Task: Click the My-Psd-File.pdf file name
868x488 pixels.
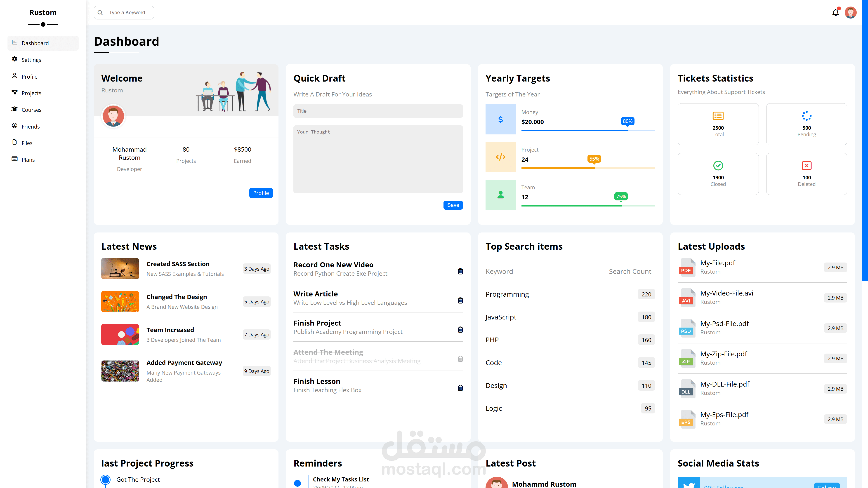Action: coord(724,324)
